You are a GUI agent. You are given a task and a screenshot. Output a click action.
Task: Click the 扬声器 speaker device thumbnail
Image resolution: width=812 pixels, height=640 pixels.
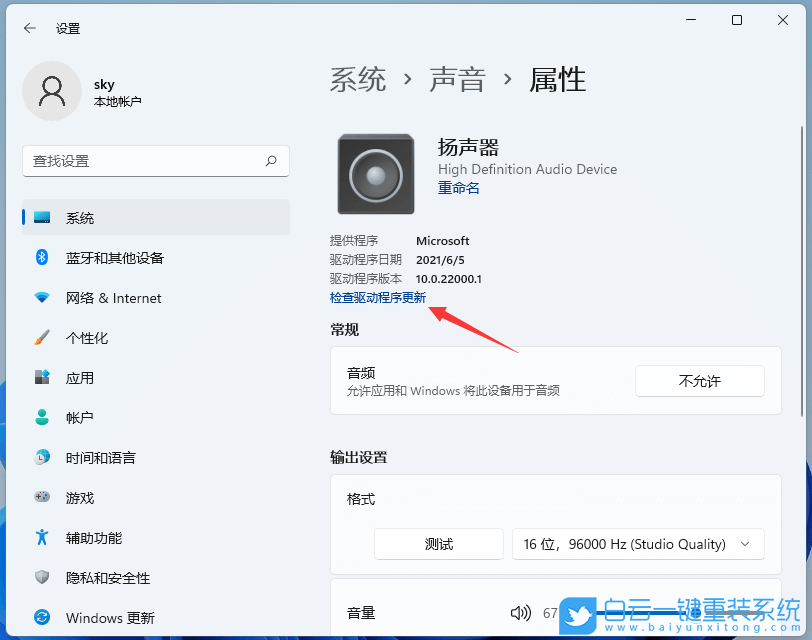point(375,173)
